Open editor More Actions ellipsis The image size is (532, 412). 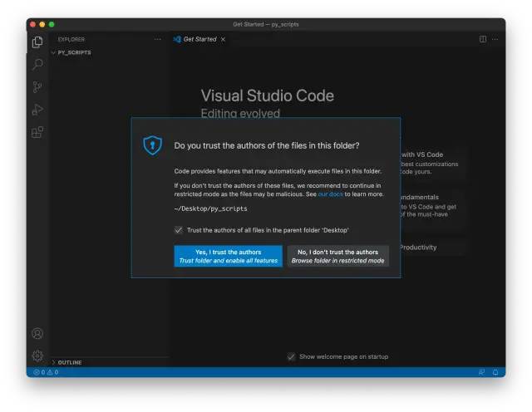(495, 39)
